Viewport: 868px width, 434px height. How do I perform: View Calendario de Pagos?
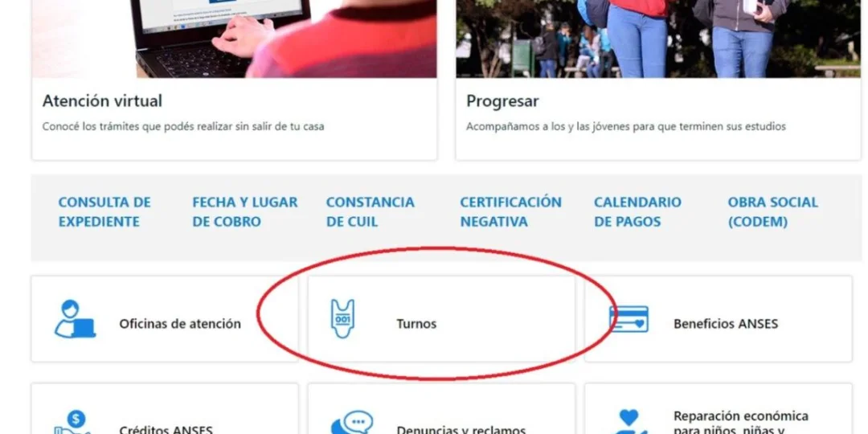pyautogui.click(x=637, y=212)
